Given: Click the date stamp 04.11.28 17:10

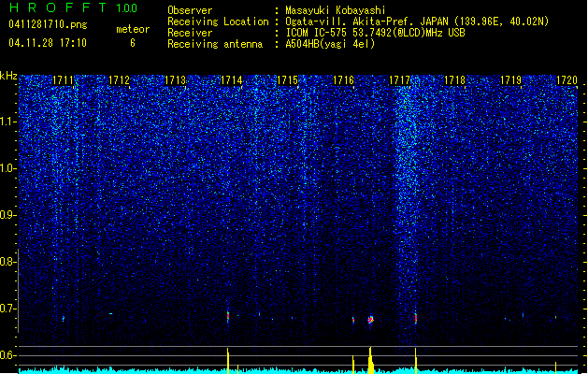Looking at the screenshot, I should pyautogui.click(x=48, y=43).
